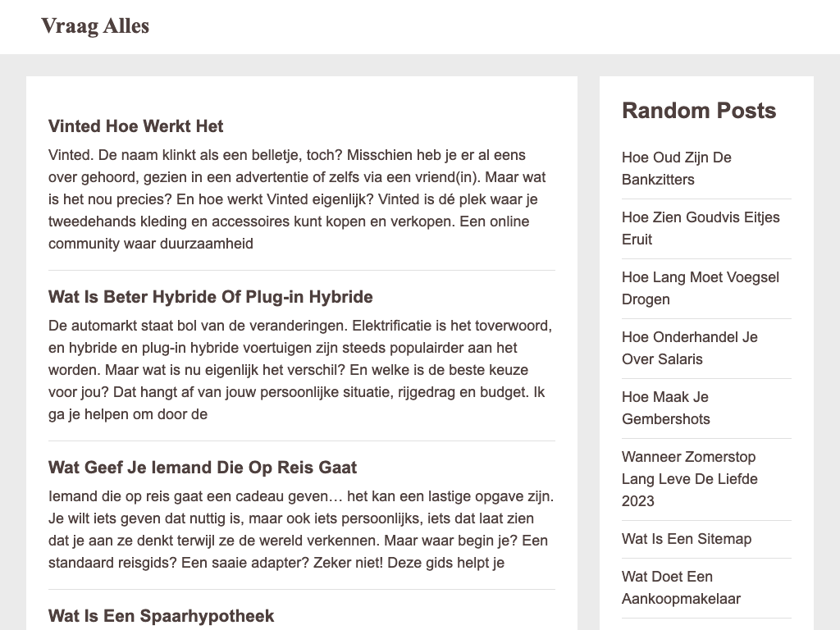
Task: Open the 'Vinted Hoe Werkt Het' article
Action: pyautogui.click(x=135, y=126)
